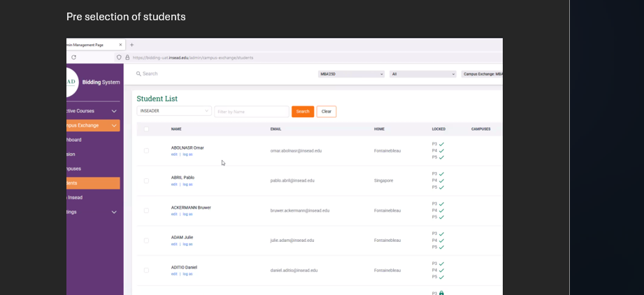This screenshot has height=295, width=644.
Task: Click the P3 lock icon in last row
Action: (441, 293)
